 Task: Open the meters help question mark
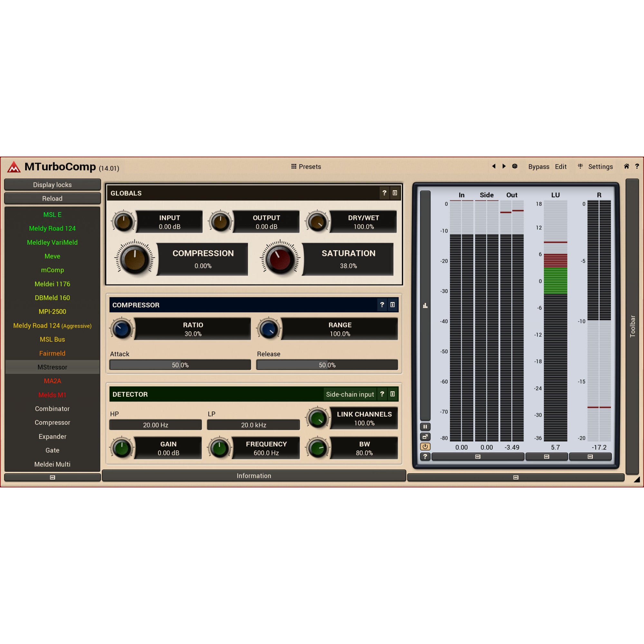[425, 457]
